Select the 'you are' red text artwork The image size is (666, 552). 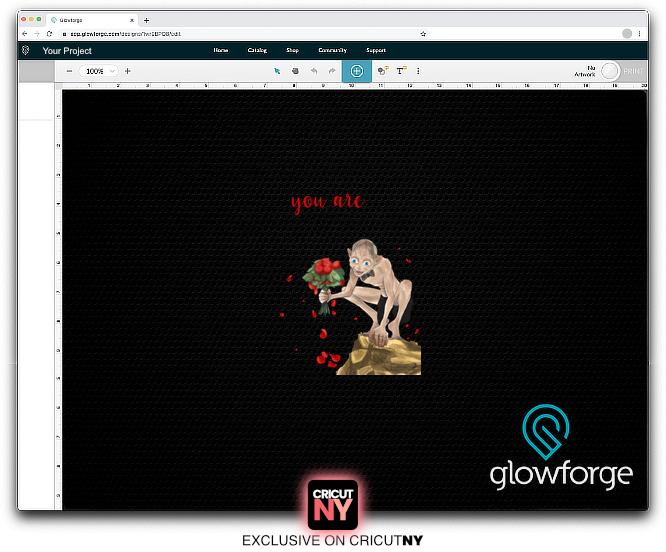pos(328,203)
